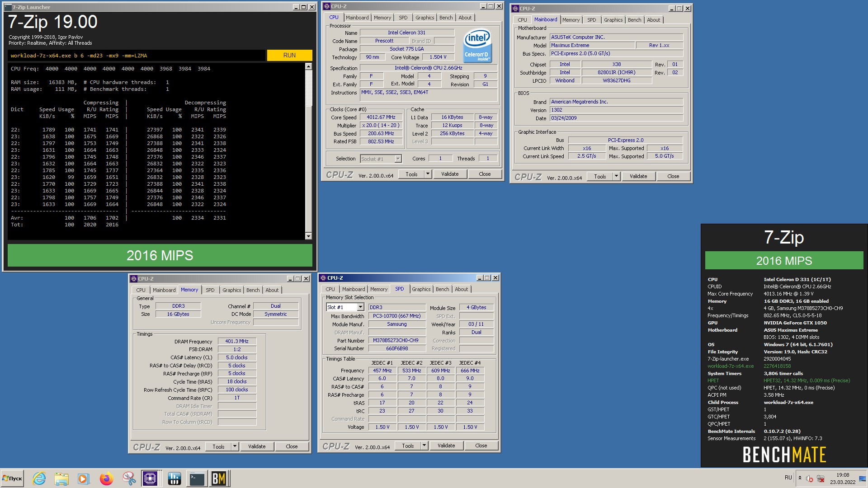This screenshot has width=868, height=488.
Task: Click the network tray icon
Action: (x=821, y=479)
